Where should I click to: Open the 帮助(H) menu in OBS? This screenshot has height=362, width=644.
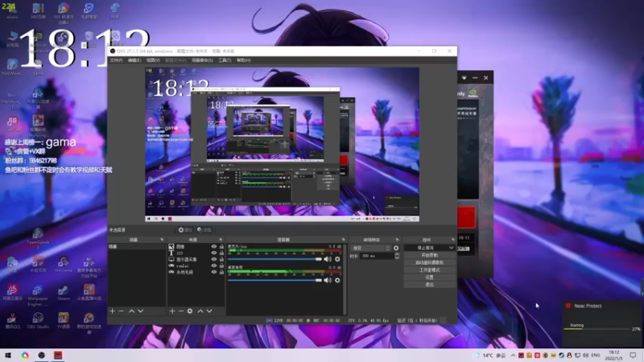tap(243, 60)
